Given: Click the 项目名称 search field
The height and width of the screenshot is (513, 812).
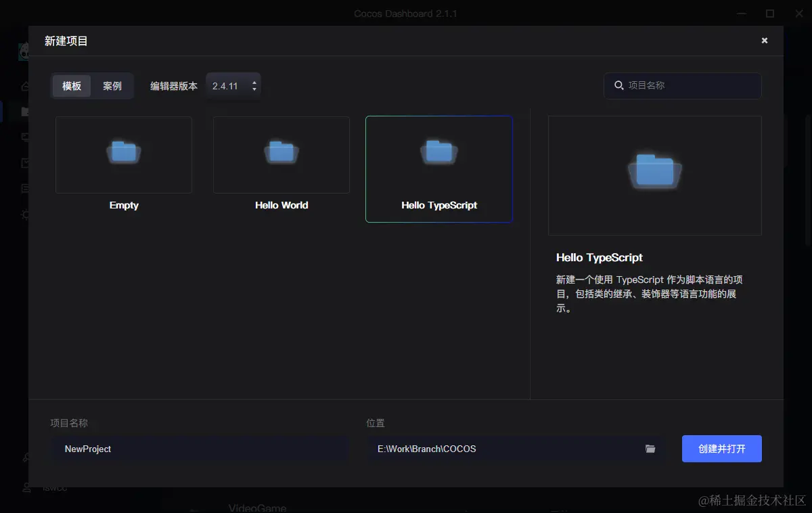Looking at the screenshot, I should tap(683, 85).
